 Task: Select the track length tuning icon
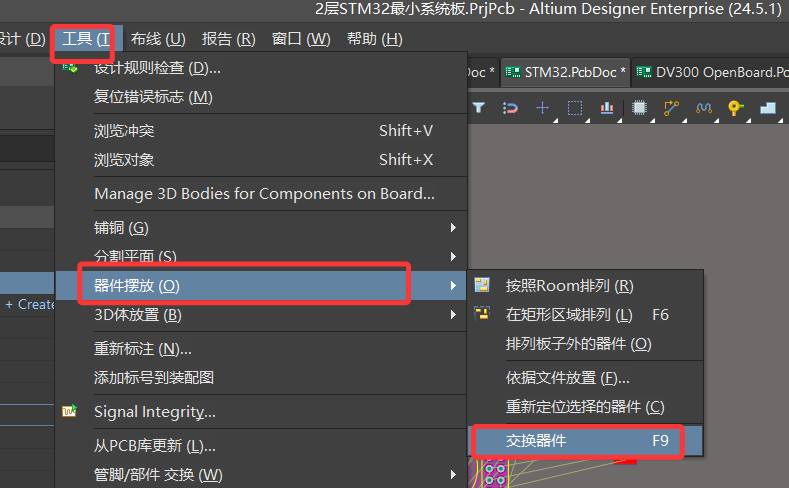[x=703, y=108]
